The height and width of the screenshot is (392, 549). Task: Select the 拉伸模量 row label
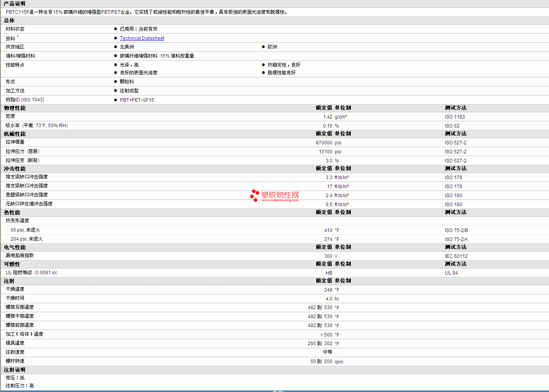pos(15,142)
